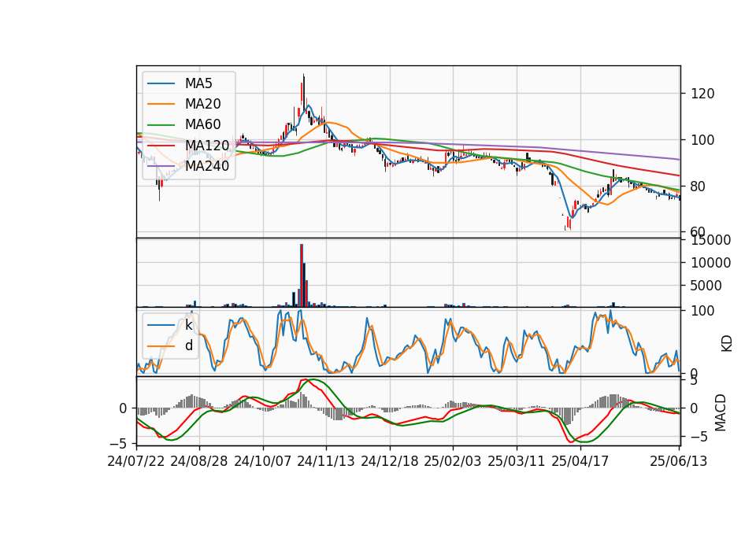Click the tallest volume spike bar

coord(302,275)
